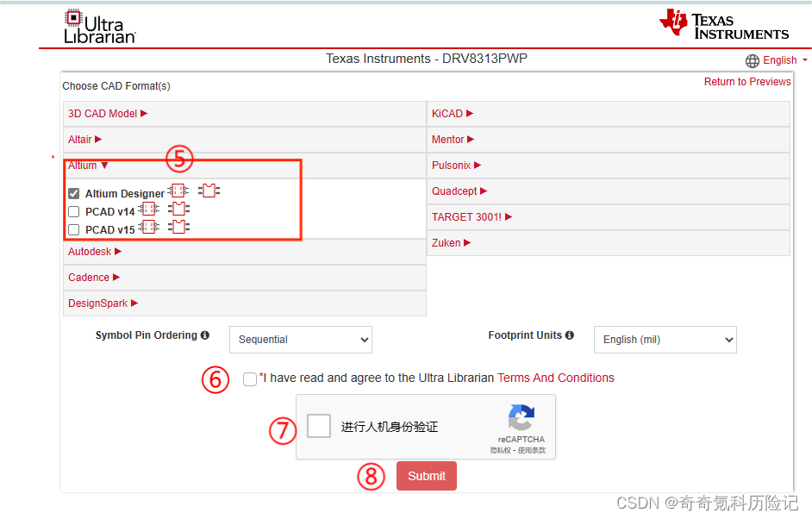This screenshot has width=812, height=519.
Task: Click the Symbol Pin Ordering info icon
Action: (x=205, y=335)
